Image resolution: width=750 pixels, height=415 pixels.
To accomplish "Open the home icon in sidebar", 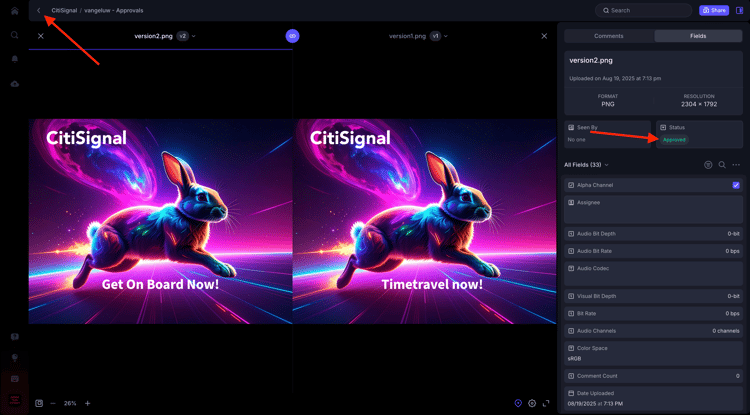I will tap(15, 11).
